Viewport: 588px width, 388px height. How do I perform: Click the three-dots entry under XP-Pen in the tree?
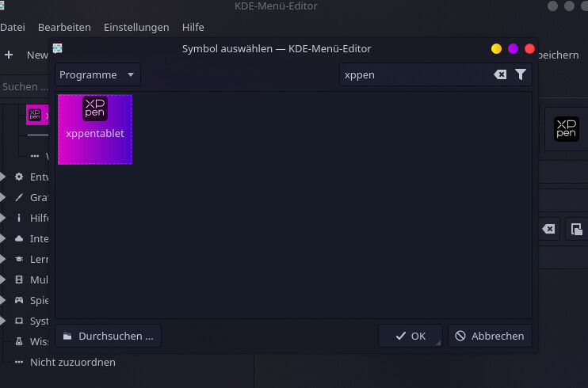(x=35, y=156)
